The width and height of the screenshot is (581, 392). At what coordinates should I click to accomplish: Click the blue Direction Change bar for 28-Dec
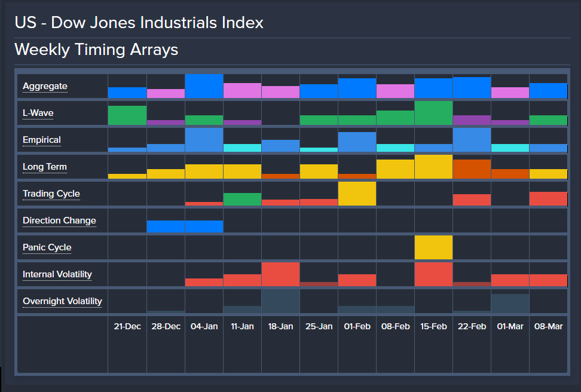click(166, 226)
